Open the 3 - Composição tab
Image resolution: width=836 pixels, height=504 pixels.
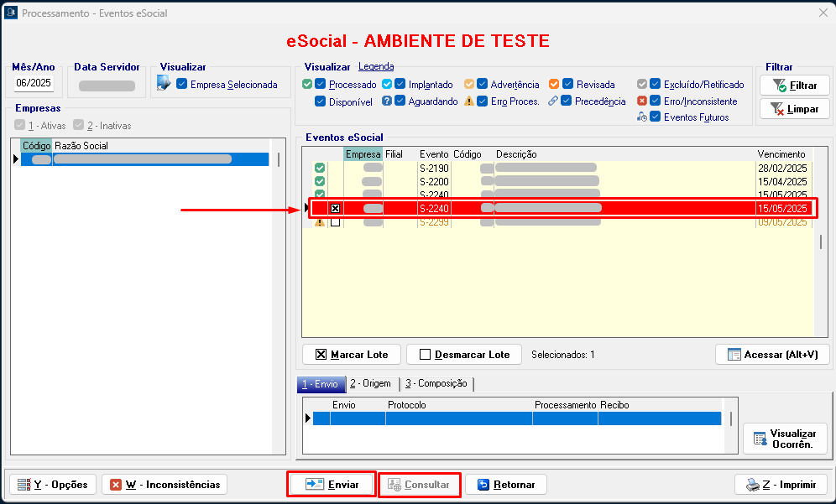pyautogui.click(x=436, y=383)
